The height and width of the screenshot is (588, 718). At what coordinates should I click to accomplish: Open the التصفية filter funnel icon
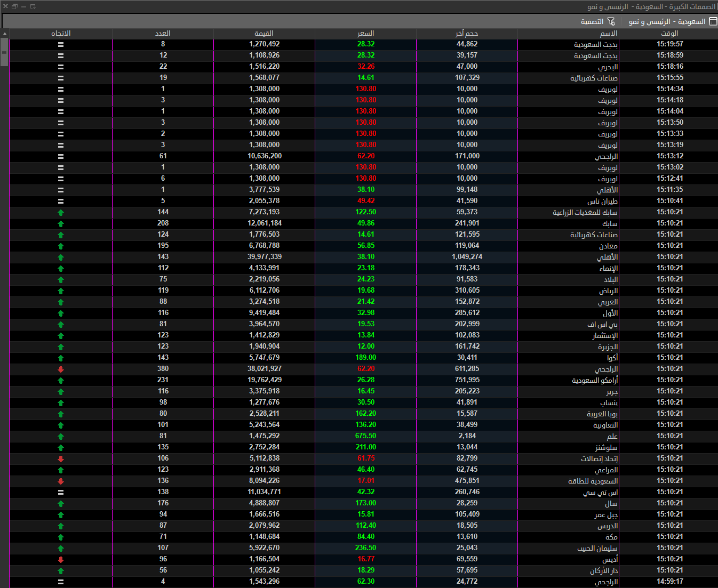point(611,21)
